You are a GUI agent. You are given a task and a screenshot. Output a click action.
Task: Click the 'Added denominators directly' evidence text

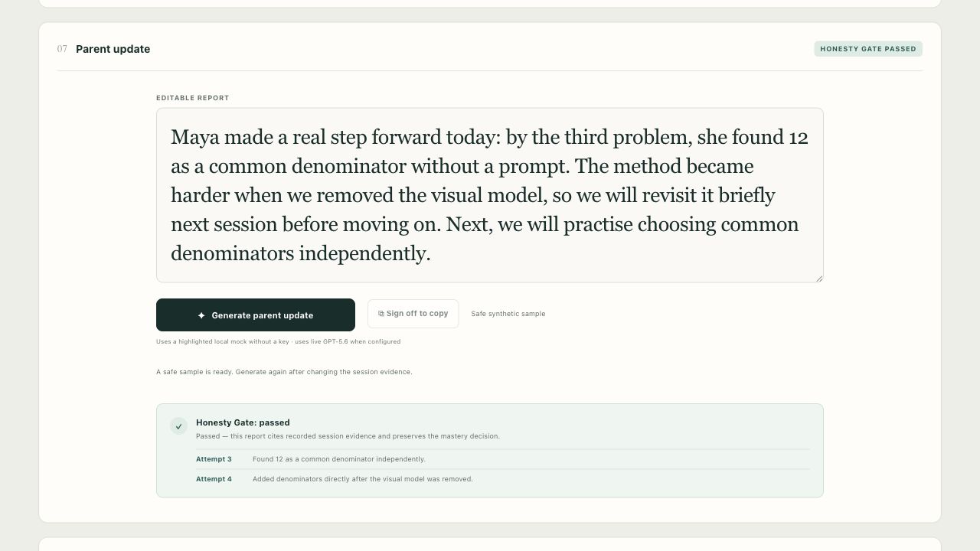[x=363, y=479]
